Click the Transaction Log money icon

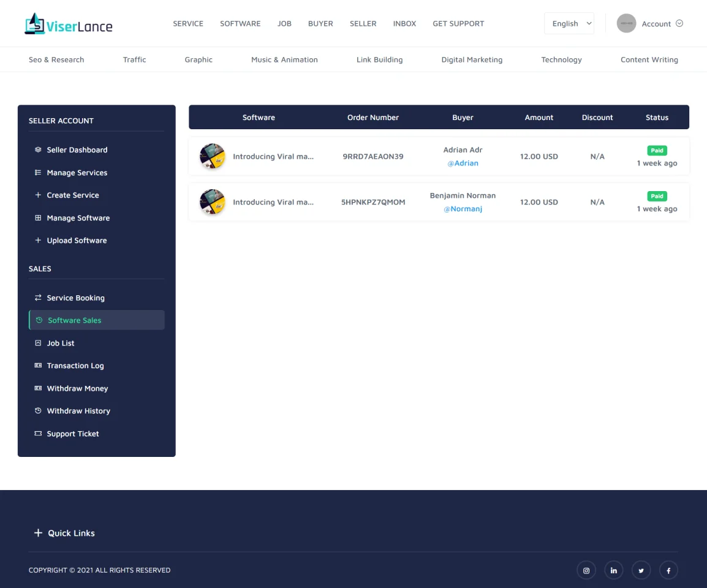click(x=38, y=365)
